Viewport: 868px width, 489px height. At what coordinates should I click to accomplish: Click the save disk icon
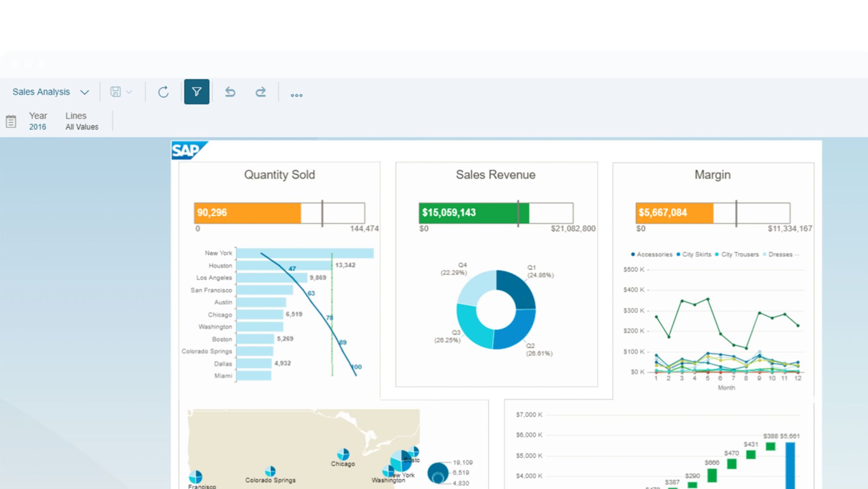(x=115, y=92)
